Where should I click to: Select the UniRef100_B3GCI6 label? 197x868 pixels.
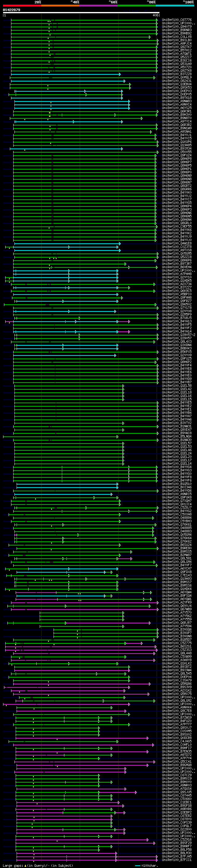pos(177,61)
